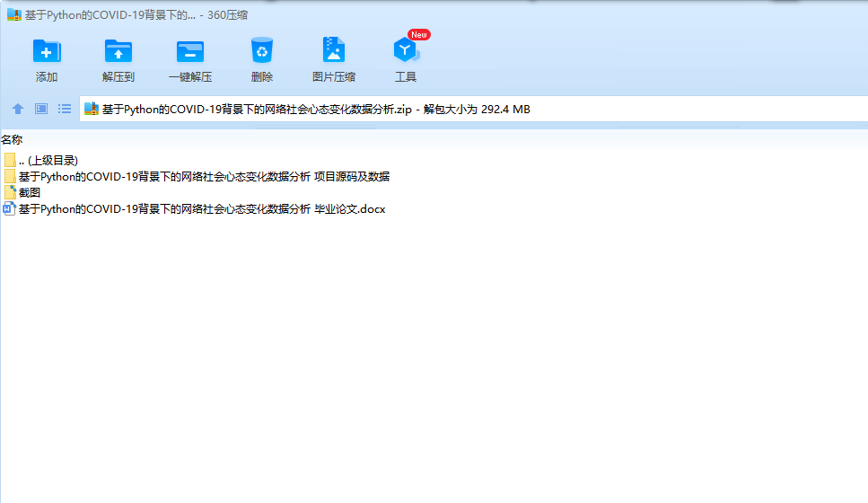
Task: Click the zip archive icon in the path bar
Action: (92, 109)
